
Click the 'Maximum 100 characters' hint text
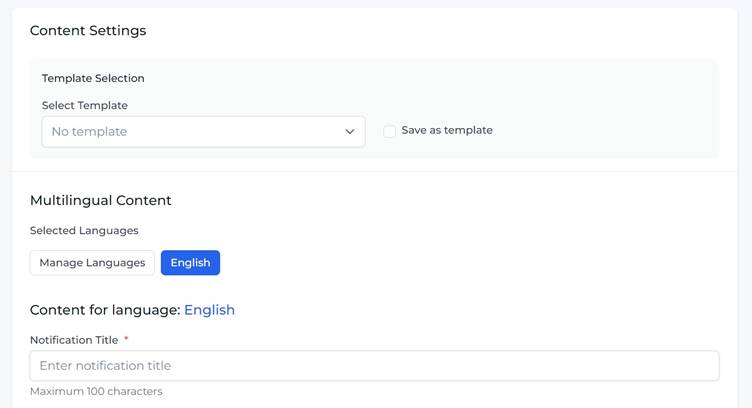[96, 391]
